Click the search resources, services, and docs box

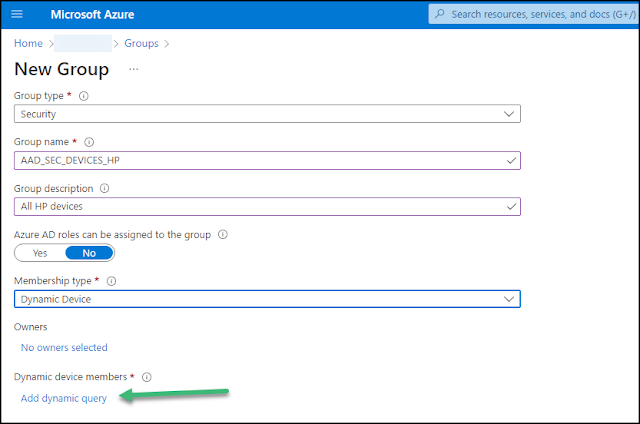[534, 14]
